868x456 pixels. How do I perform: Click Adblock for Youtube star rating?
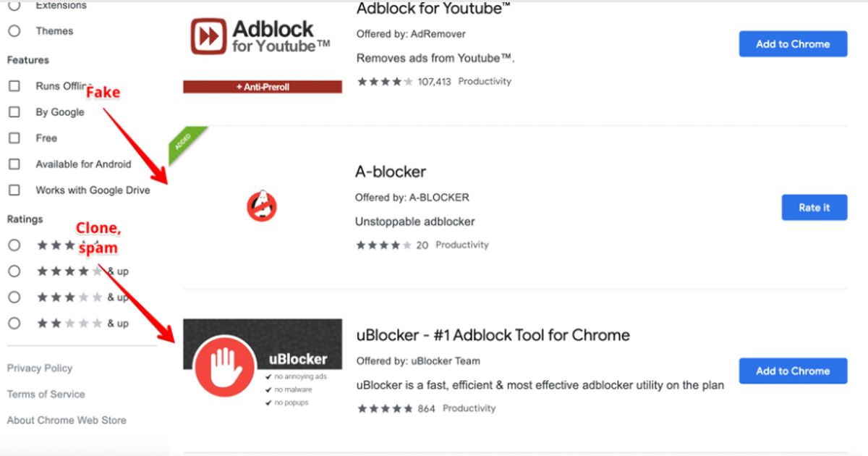pyautogui.click(x=385, y=82)
